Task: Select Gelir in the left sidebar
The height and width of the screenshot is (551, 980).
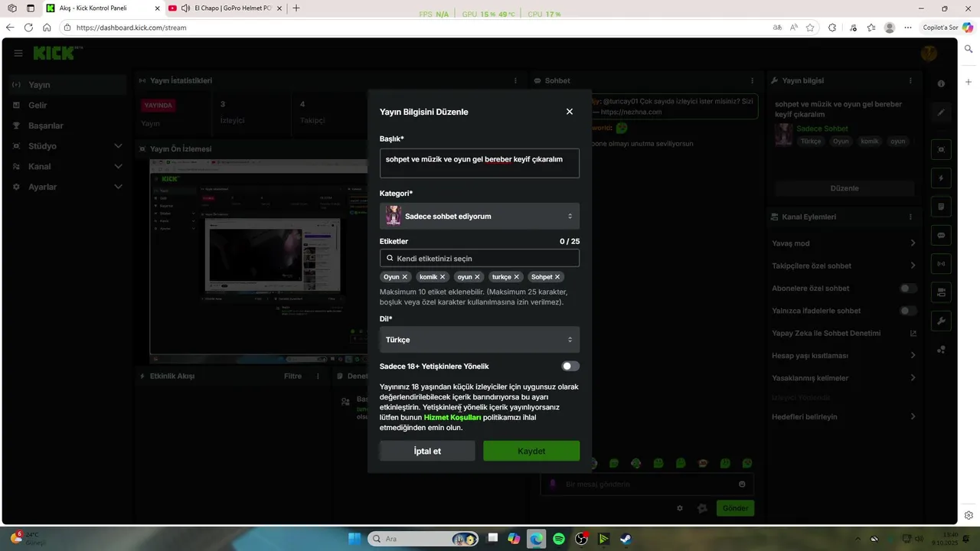Action: (67, 105)
